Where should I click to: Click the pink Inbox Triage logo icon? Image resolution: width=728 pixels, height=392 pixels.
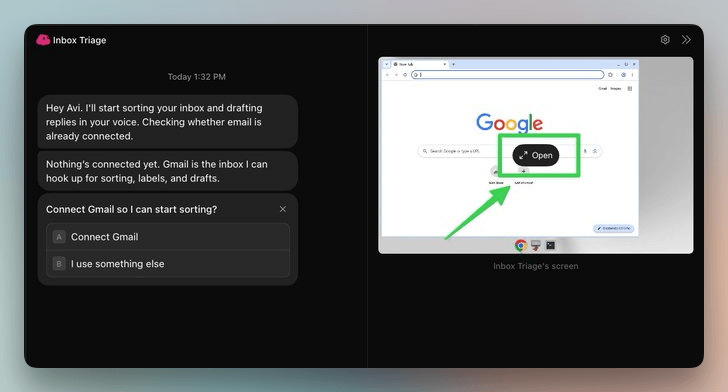43,40
